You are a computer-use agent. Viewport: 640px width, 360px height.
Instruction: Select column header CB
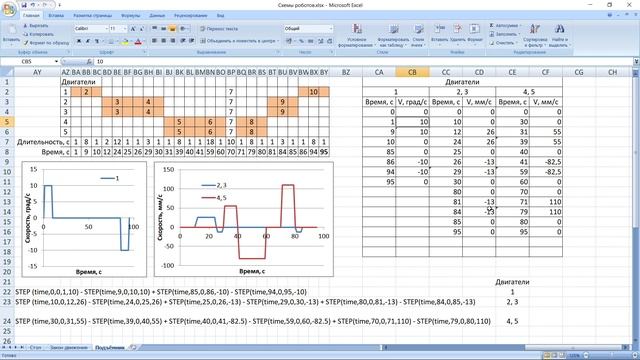point(412,72)
